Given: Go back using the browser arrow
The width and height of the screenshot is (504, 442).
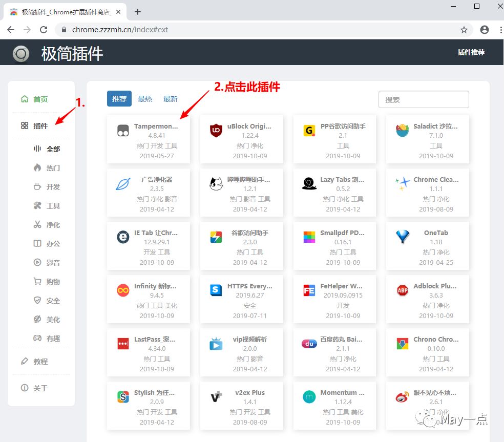Looking at the screenshot, I should 11,30.
